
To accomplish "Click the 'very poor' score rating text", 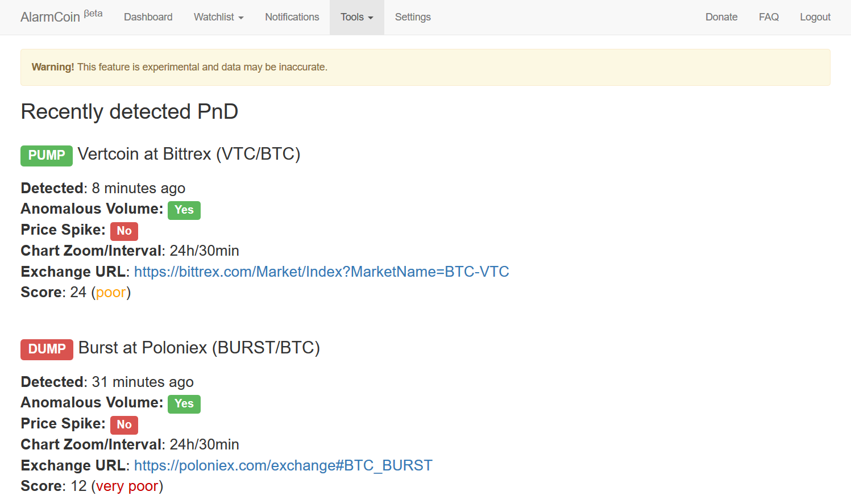I will pyautogui.click(x=127, y=486).
